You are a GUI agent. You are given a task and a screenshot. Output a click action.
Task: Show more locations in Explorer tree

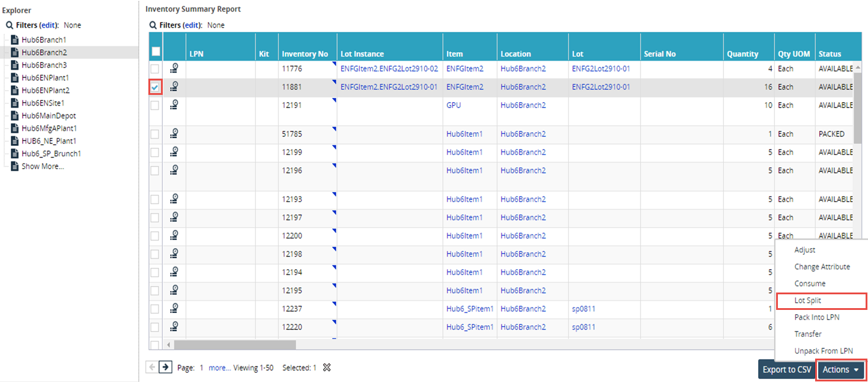click(x=43, y=166)
